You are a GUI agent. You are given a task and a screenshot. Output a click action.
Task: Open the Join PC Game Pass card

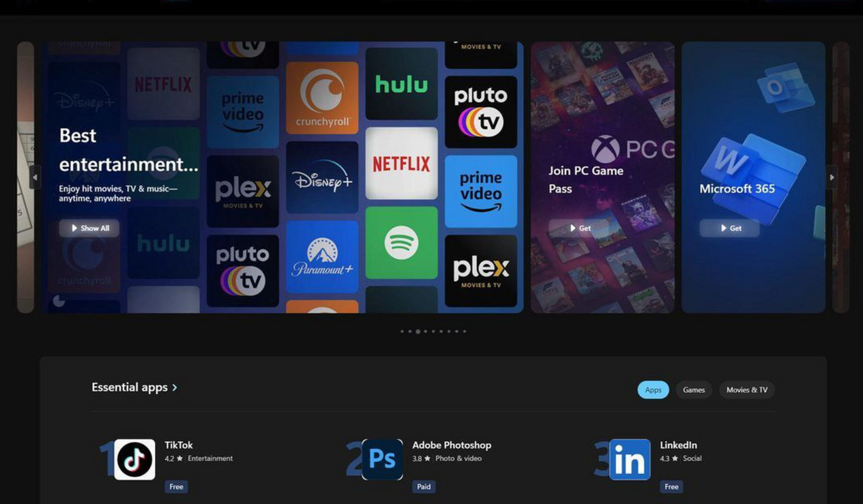click(x=602, y=177)
